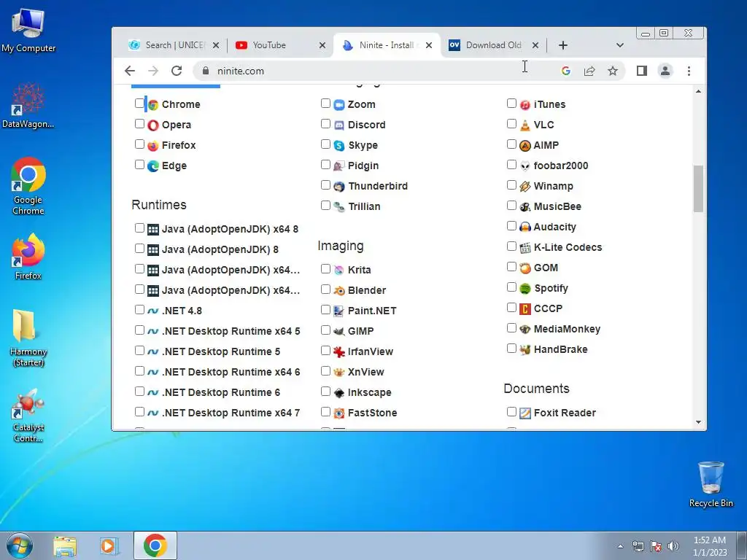Click the Foxit Reader app icon
Screen dimensions: 747x560
click(525, 413)
